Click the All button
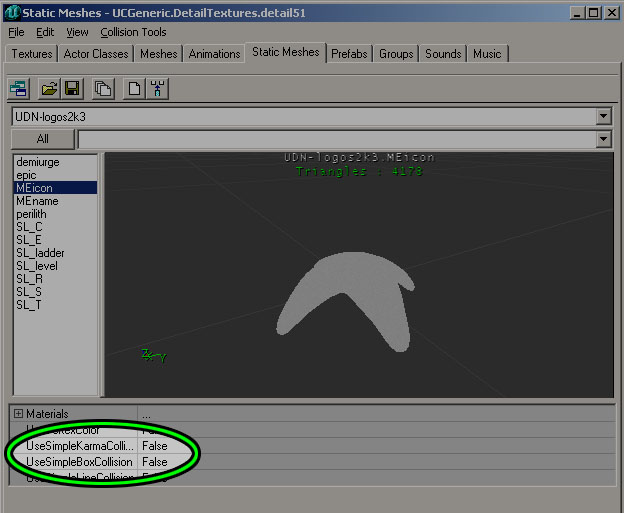Screen dimensions: 624x513 [43, 139]
